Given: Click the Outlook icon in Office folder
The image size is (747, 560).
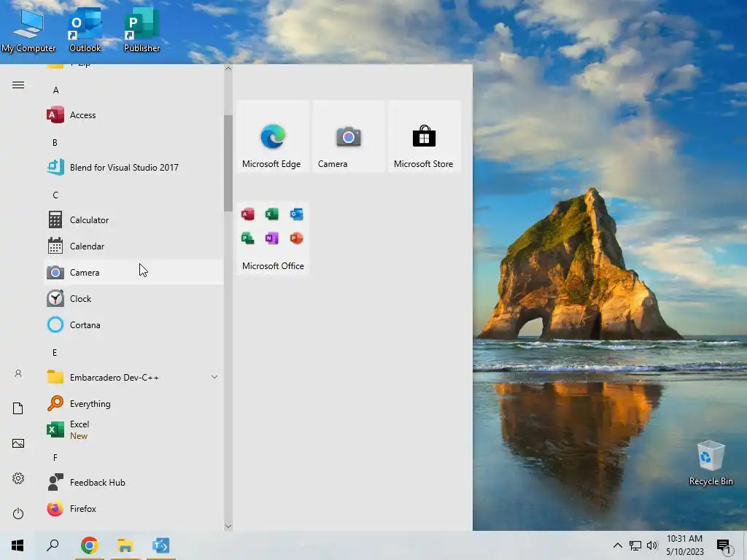Looking at the screenshot, I should tap(296, 214).
